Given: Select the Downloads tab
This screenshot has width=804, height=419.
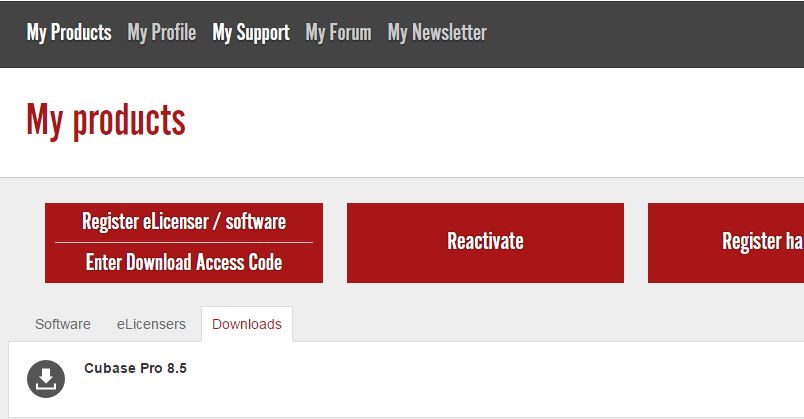Looking at the screenshot, I should 247,324.
